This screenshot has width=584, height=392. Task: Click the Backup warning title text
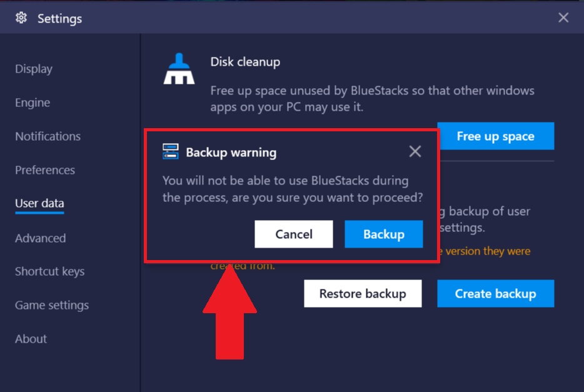pos(231,153)
